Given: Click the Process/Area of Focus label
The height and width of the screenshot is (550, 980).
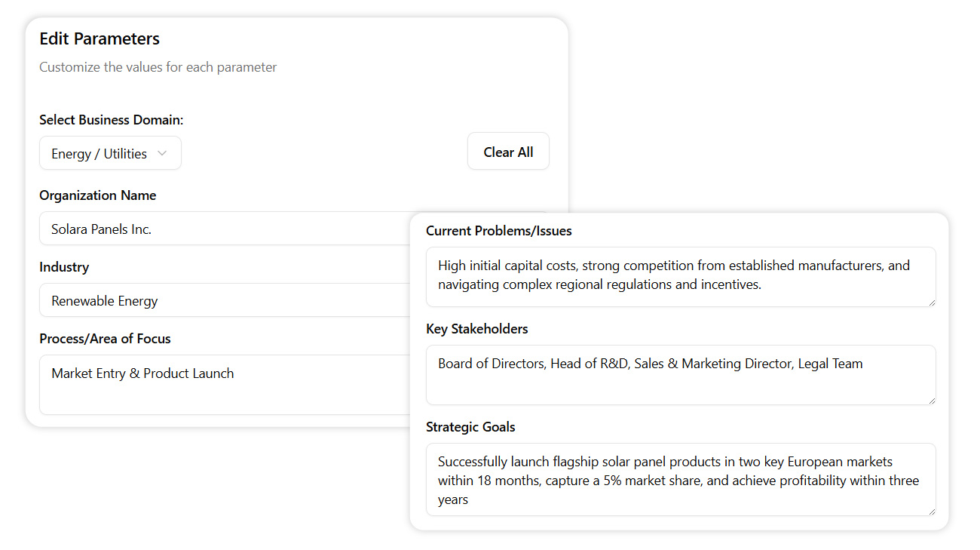Looking at the screenshot, I should [x=105, y=339].
